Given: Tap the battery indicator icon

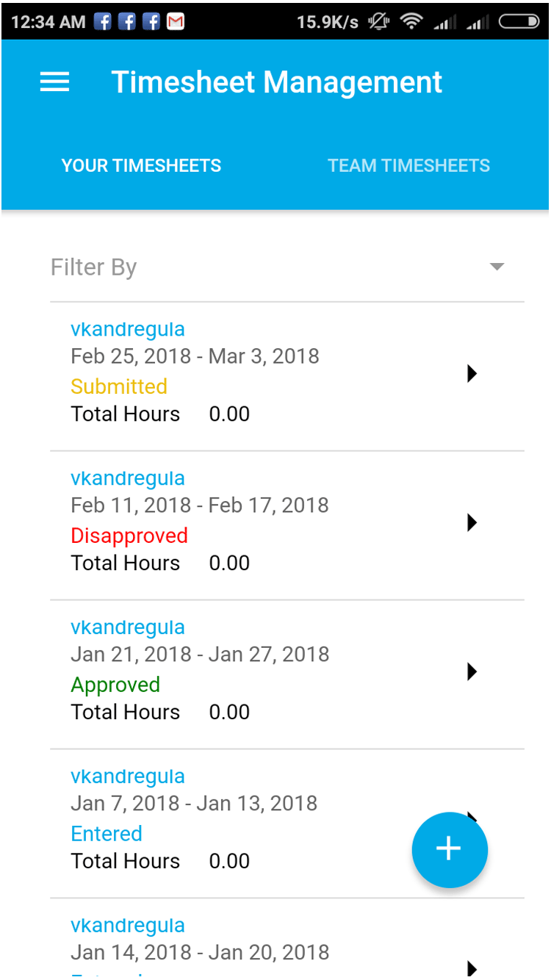Looking at the screenshot, I should pos(519,22).
